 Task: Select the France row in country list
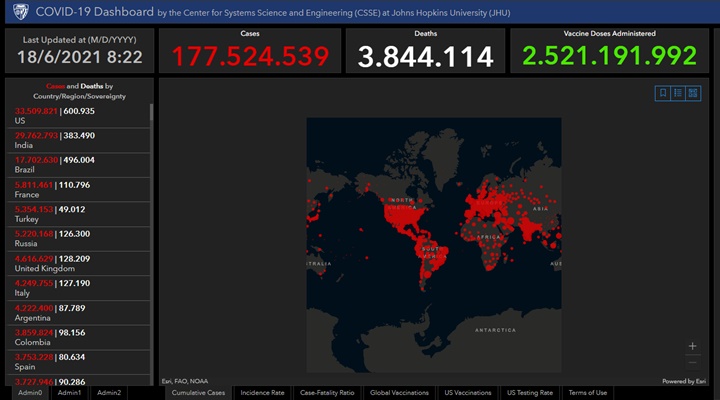click(x=78, y=190)
